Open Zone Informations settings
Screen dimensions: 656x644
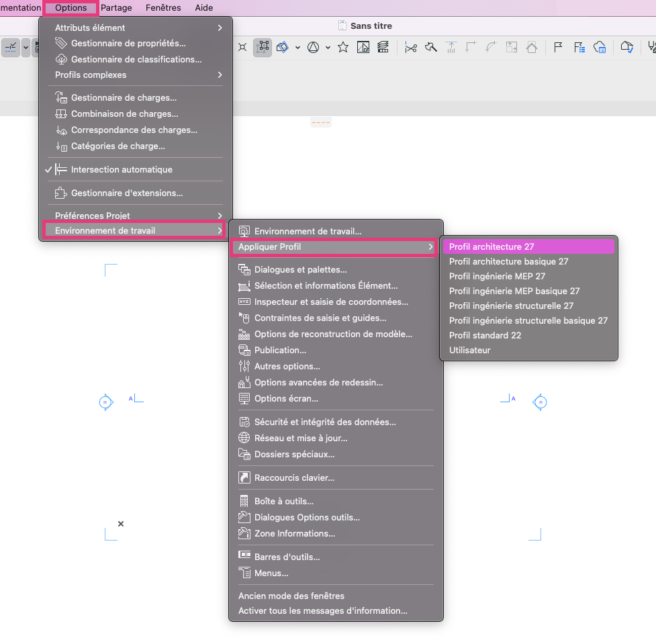click(x=336, y=533)
